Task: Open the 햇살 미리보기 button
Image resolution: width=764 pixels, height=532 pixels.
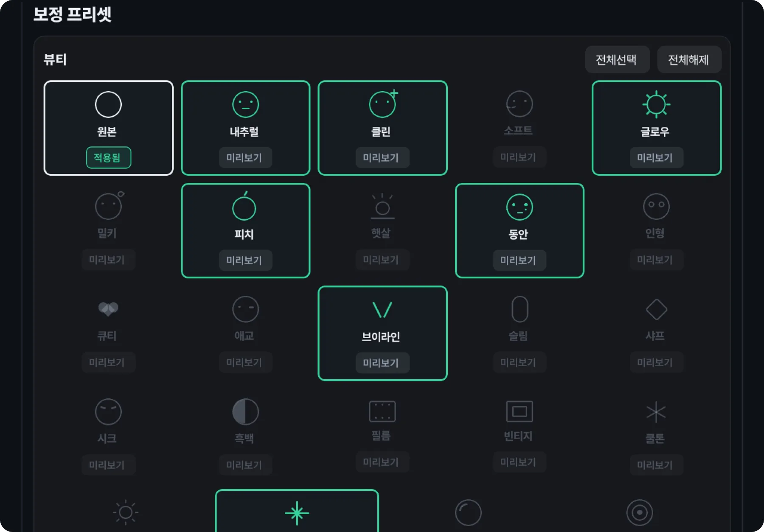Action: pos(382,260)
